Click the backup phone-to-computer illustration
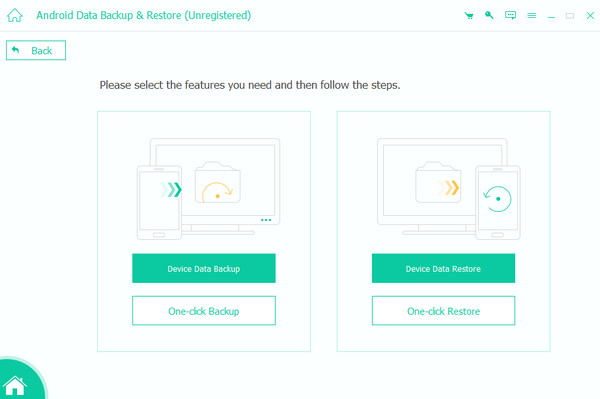600x399 pixels. point(209,189)
